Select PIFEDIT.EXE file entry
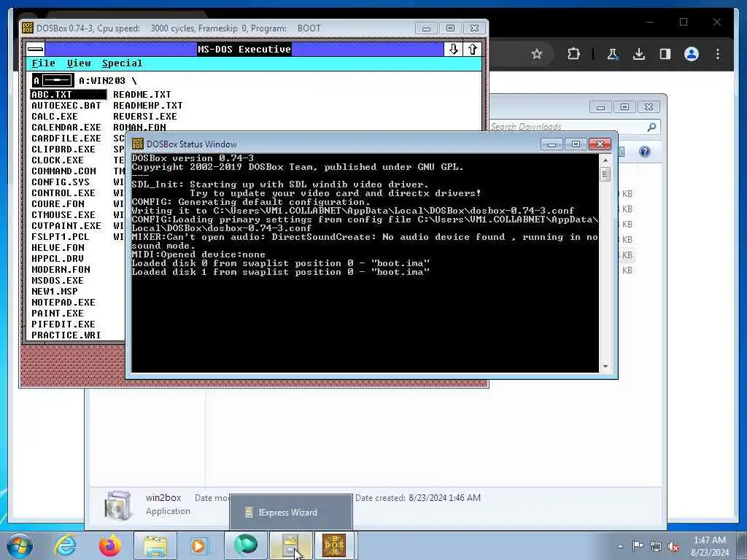This screenshot has height=560, width=747. (63, 324)
